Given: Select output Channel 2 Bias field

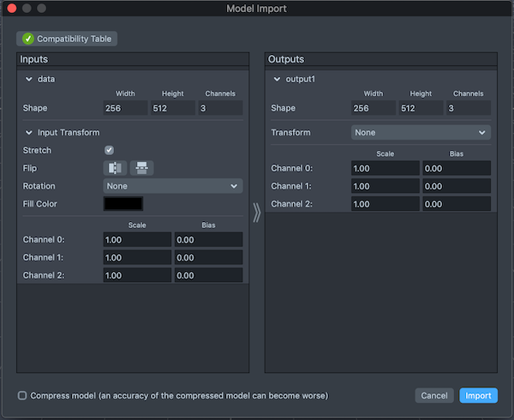Looking at the screenshot, I should [457, 204].
